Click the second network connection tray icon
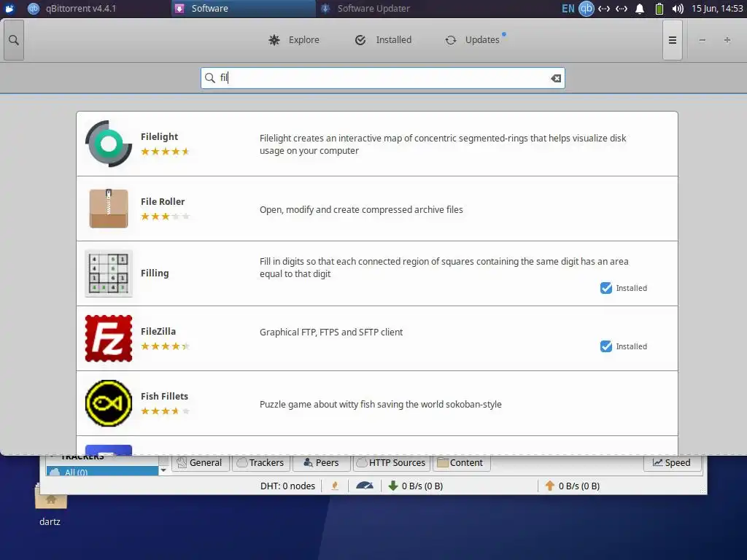 click(x=622, y=9)
